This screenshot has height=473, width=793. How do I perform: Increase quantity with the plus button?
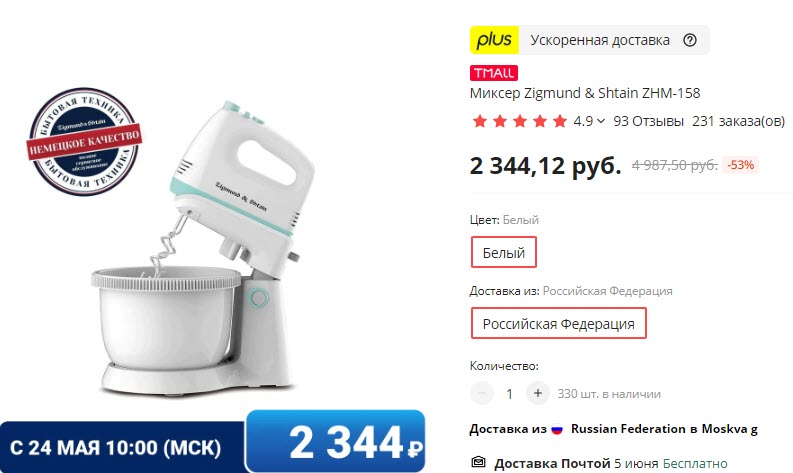(538, 393)
